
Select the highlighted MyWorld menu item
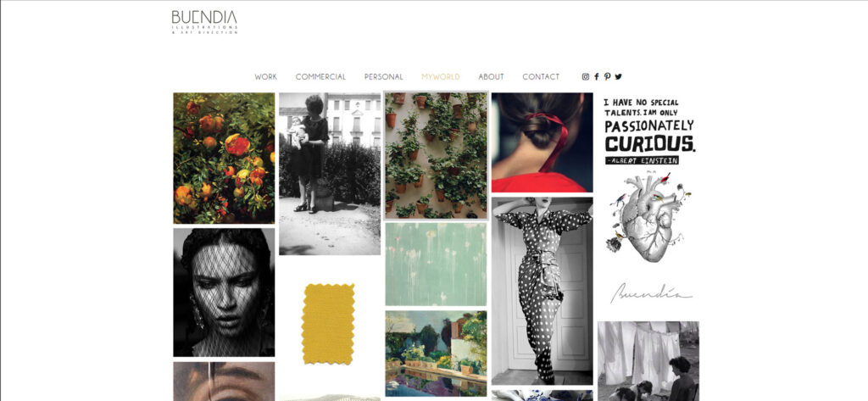point(441,77)
